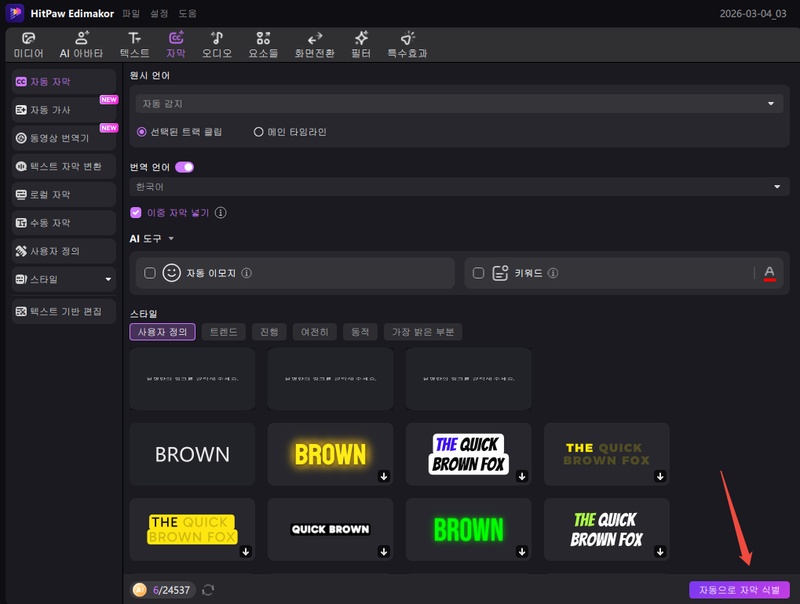The image size is (800, 604).
Task: Click the keyword text color swatch
Action: (769, 272)
